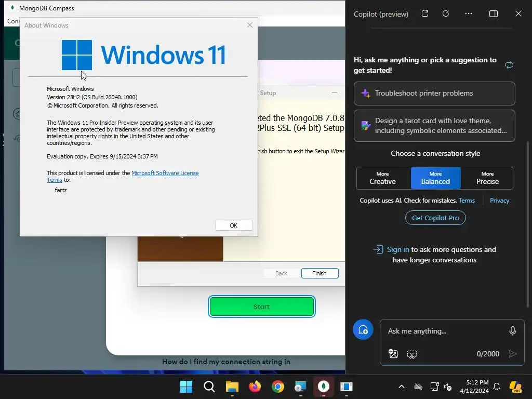Open File Explorer from taskbar
This screenshot has height=399, width=532.
click(x=232, y=387)
